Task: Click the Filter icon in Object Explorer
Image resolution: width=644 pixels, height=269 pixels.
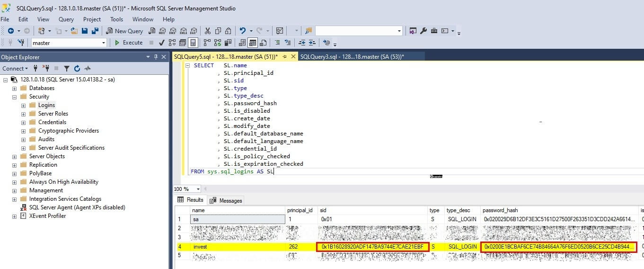Action: point(67,69)
